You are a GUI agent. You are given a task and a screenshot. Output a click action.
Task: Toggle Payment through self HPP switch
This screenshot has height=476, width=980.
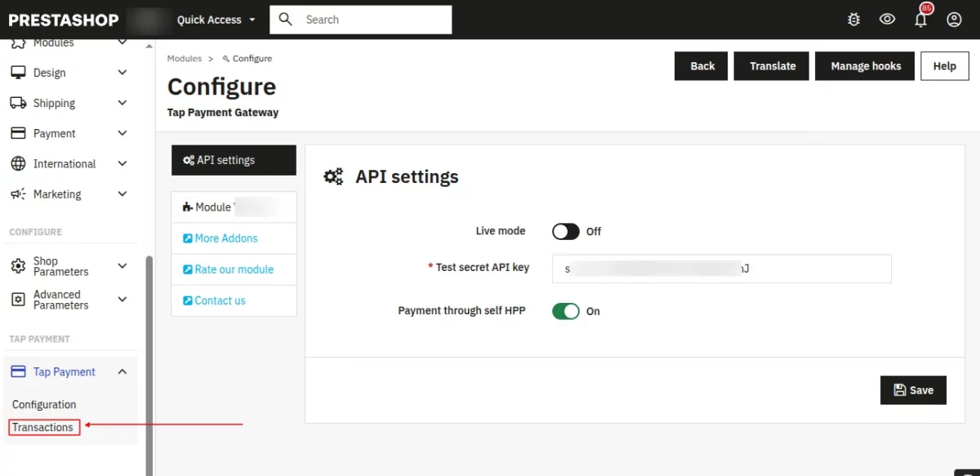(x=566, y=311)
